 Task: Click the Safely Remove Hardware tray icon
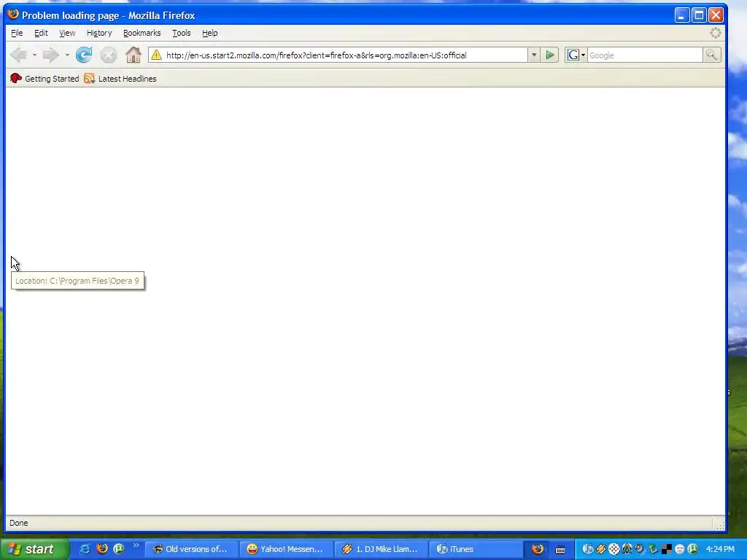pyautogui.click(x=653, y=549)
